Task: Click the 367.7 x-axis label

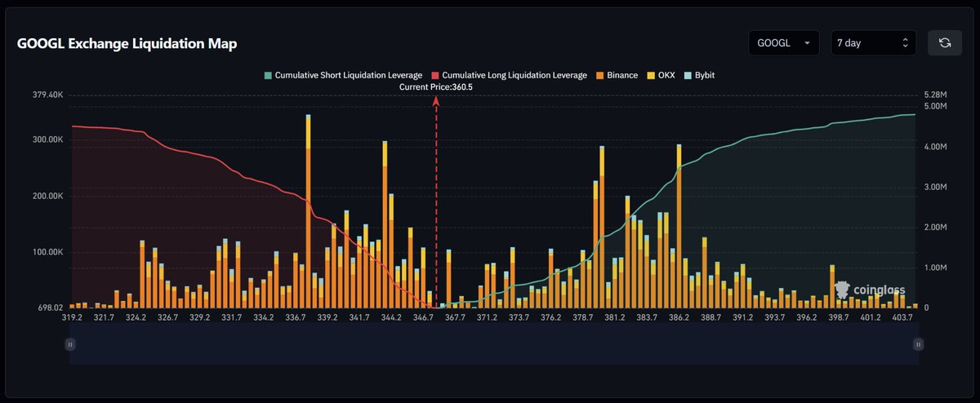Action: (x=455, y=317)
